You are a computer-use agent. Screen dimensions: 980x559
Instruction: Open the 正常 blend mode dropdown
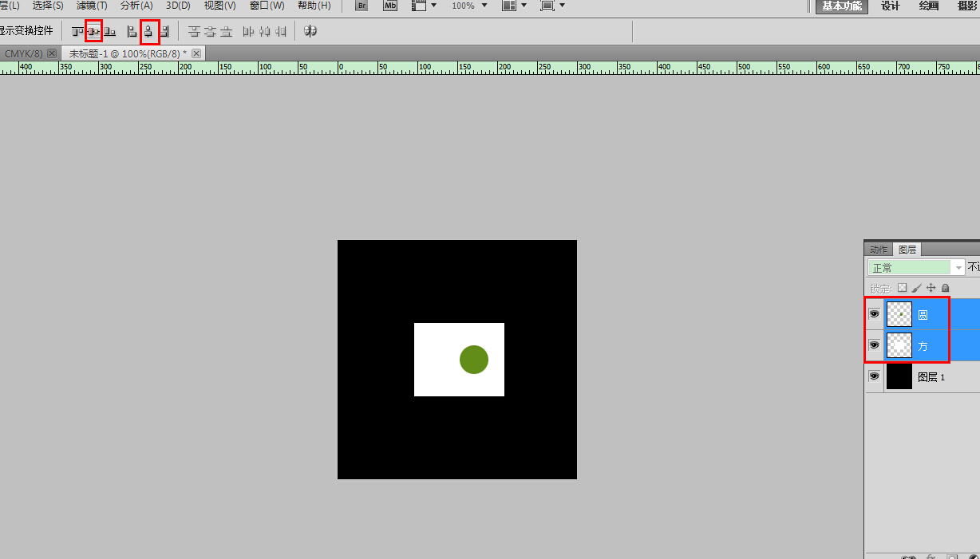pos(916,268)
